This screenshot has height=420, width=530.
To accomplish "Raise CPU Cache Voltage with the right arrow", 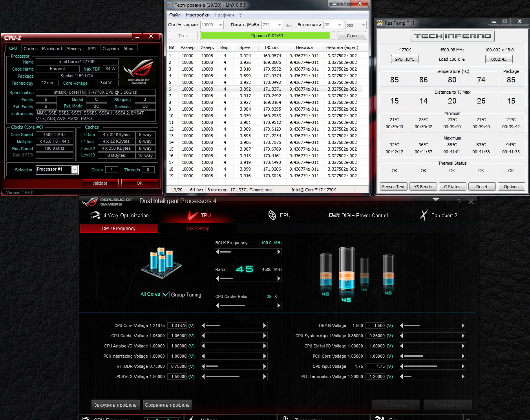I will tap(265, 336).
